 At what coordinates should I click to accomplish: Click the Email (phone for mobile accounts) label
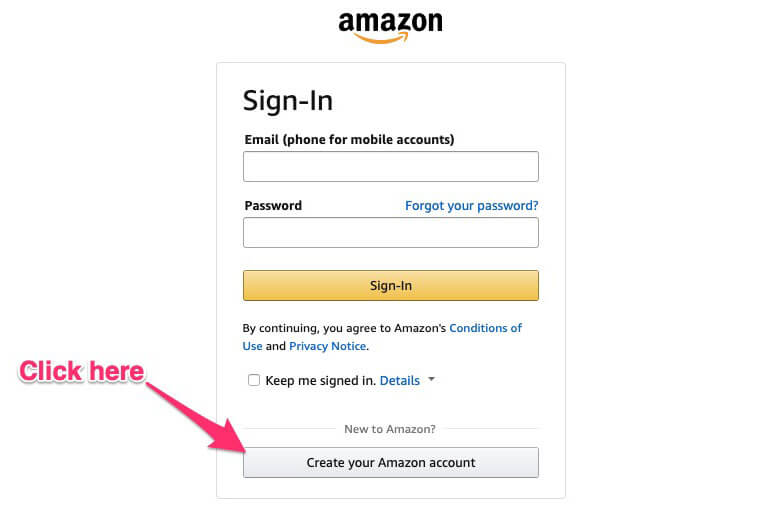point(349,139)
